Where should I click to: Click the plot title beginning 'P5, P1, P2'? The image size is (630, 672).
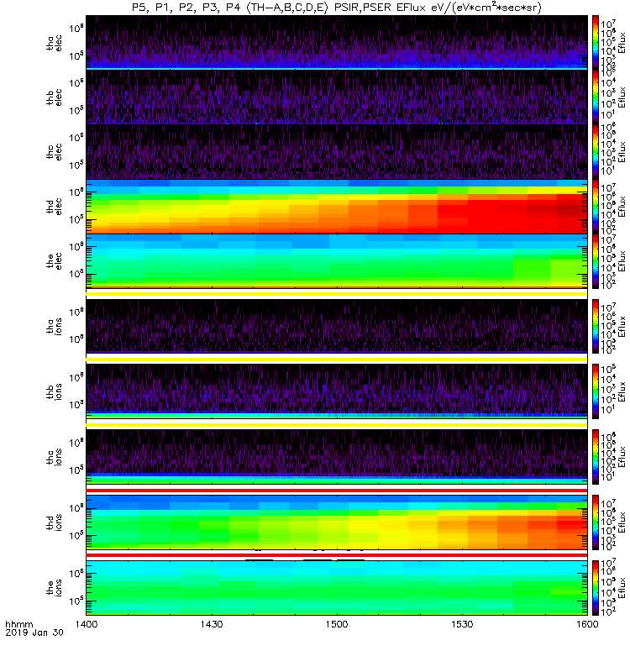pos(337,8)
